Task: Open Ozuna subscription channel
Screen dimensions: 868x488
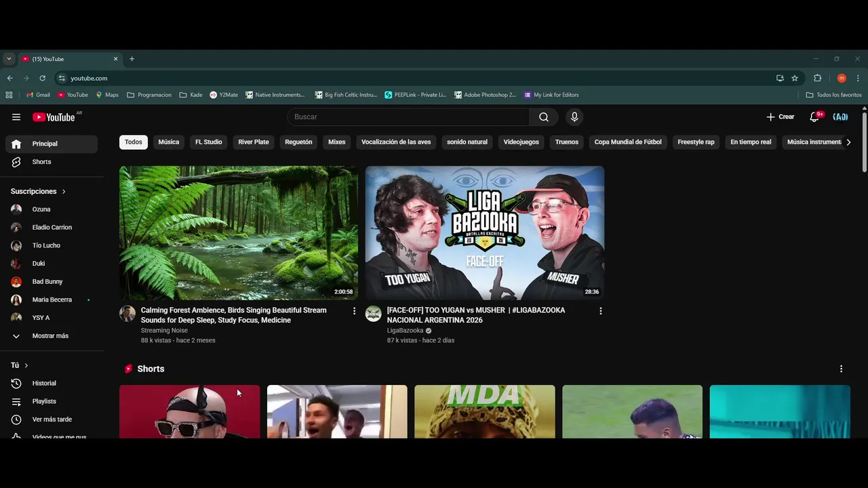Action: [52, 209]
